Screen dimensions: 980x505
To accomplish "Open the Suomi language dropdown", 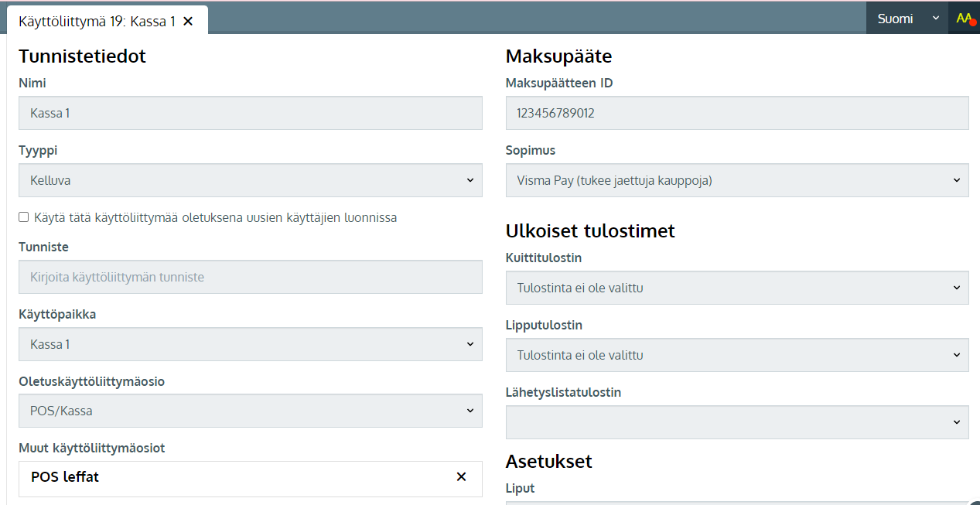I will (907, 19).
